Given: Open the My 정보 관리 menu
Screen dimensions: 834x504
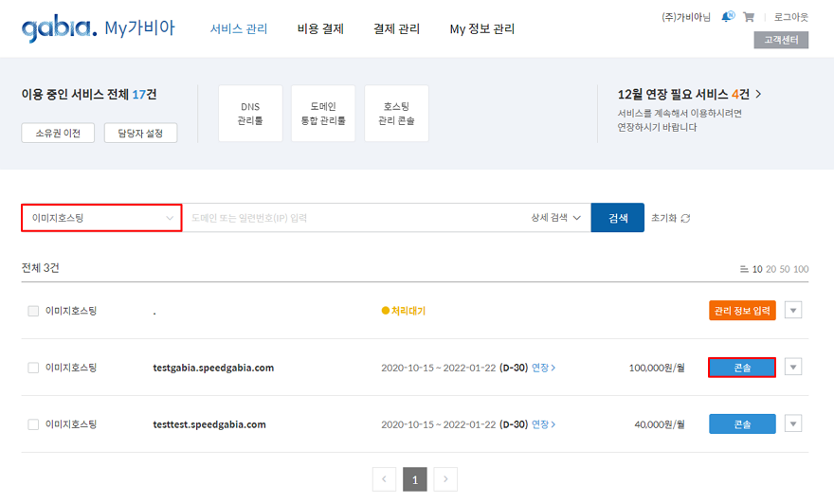Looking at the screenshot, I should [x=482, y=28].
